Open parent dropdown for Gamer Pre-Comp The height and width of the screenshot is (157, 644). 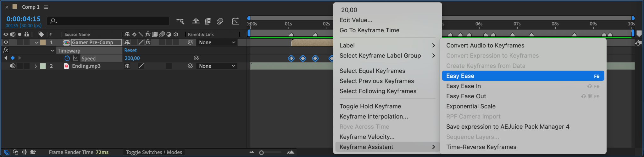(x=217, y=42)
